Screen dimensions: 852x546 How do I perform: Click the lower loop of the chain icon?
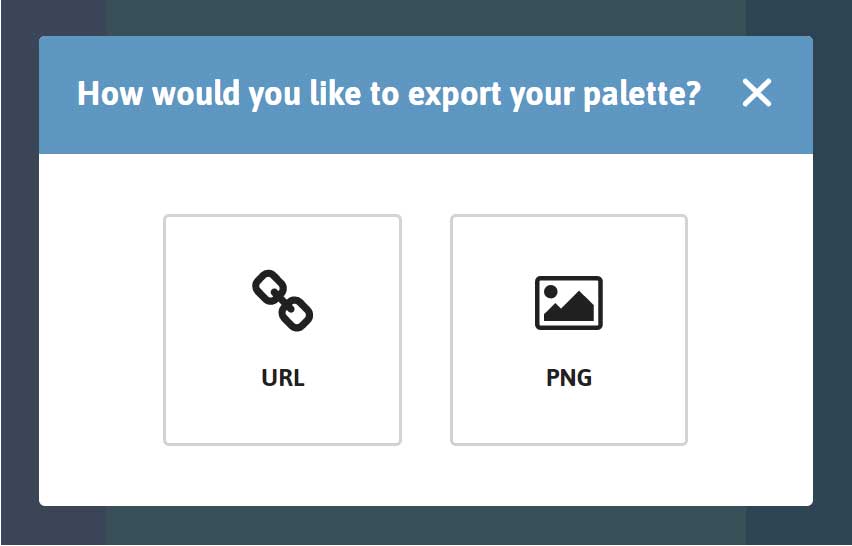pos(296,315)
